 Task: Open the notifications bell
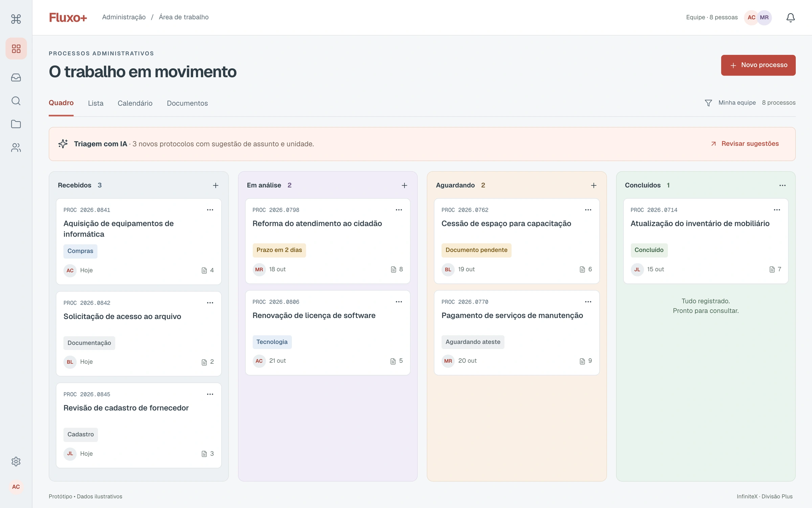pyautogui.click(x=790, y=18)
